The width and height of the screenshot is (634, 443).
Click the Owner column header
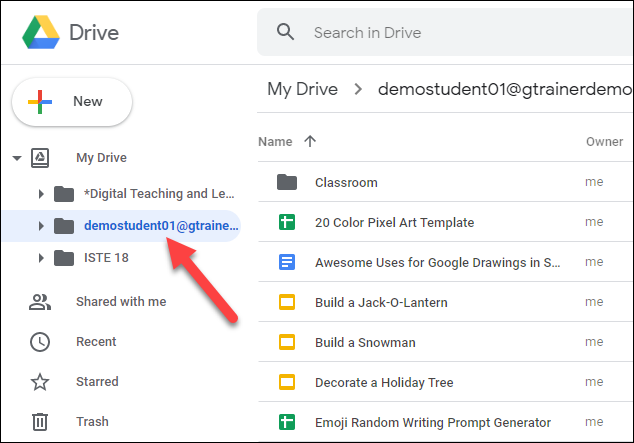pyautogui.click(x=604, y=141)
